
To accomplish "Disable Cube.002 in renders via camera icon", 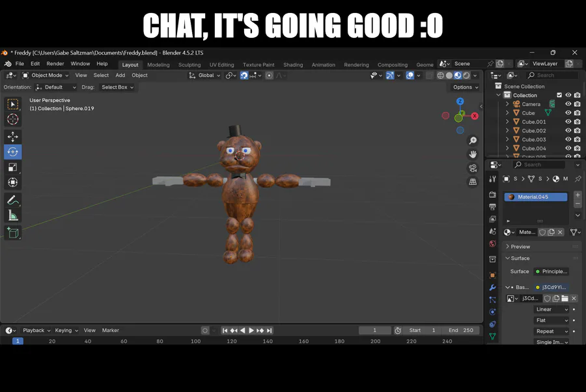I will (x=578, y=130).
